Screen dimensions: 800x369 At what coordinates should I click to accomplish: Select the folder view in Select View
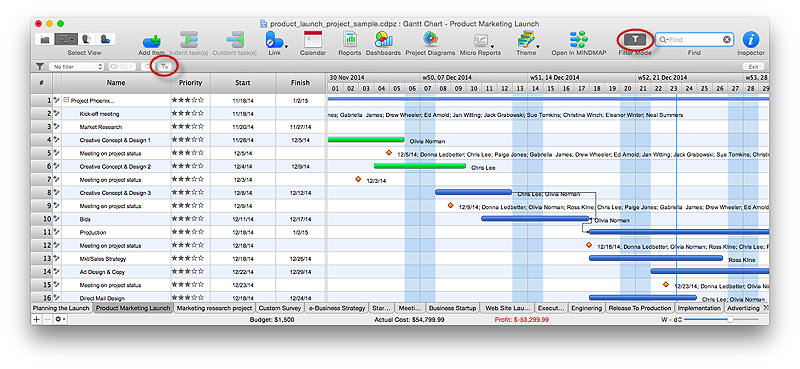[x=45, y=39]
